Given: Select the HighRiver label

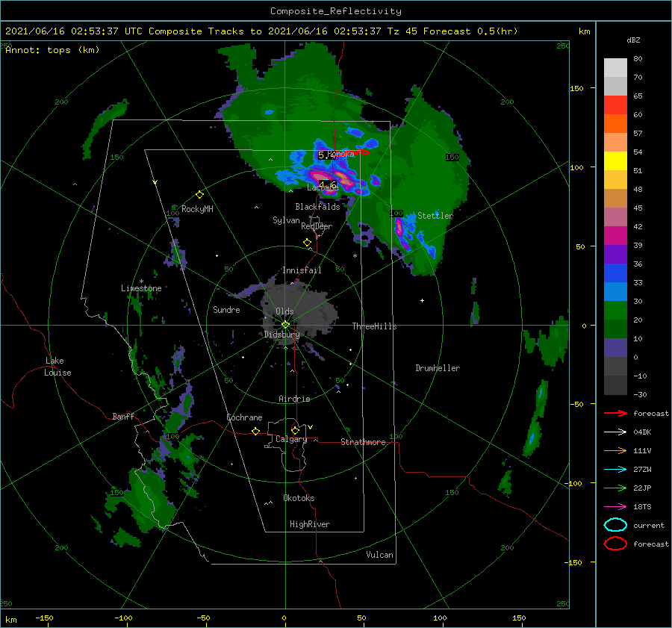Looking at the screenshot, I should tap(310, 524).
